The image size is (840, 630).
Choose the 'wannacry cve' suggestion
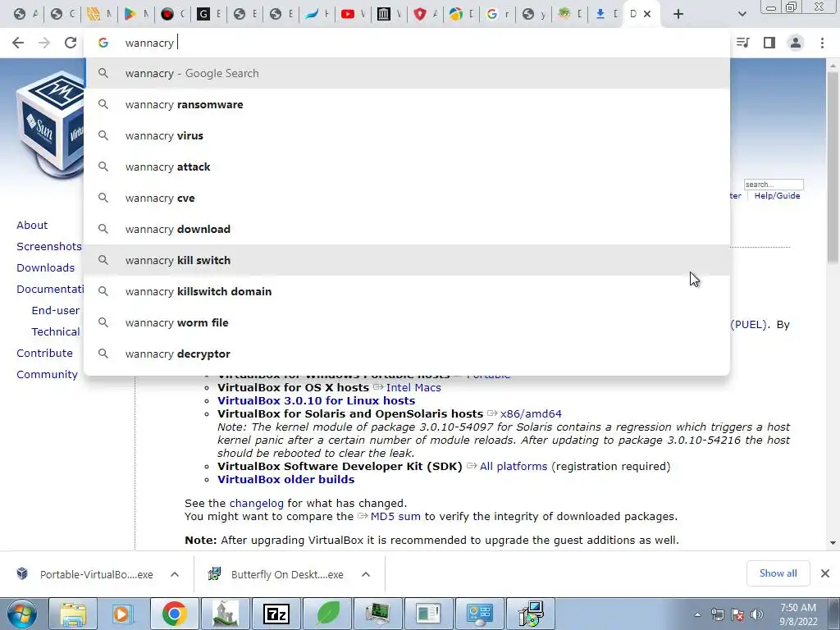pyautogui.click(x=407, y=199)
